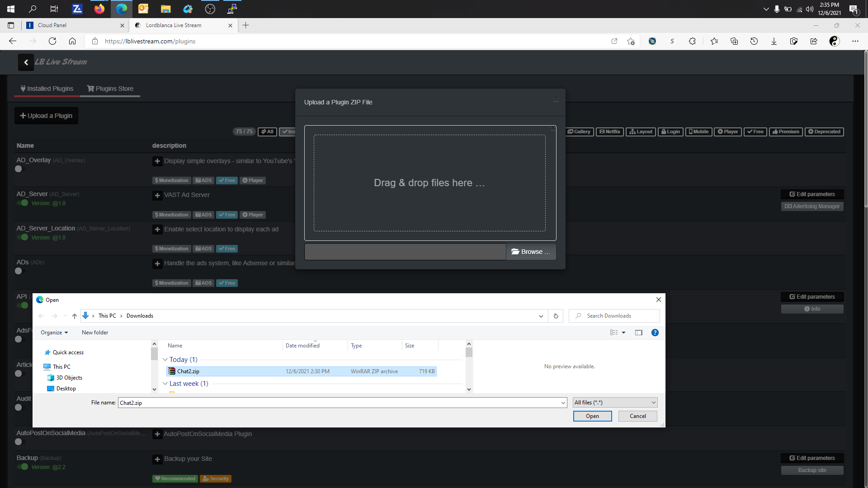This screenshot has height=488, width=868.
Task: Click the Windows Start button
Action: pyautogui.click(x=11, y=9)
